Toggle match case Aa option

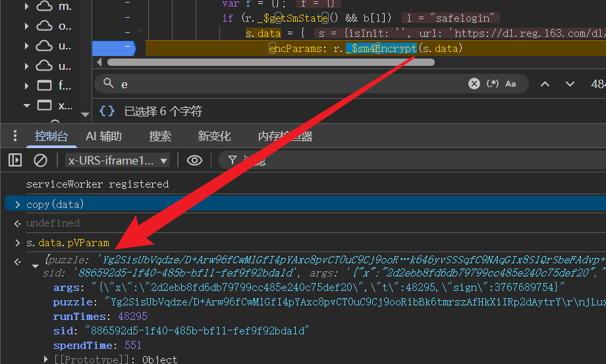(510, 84)
